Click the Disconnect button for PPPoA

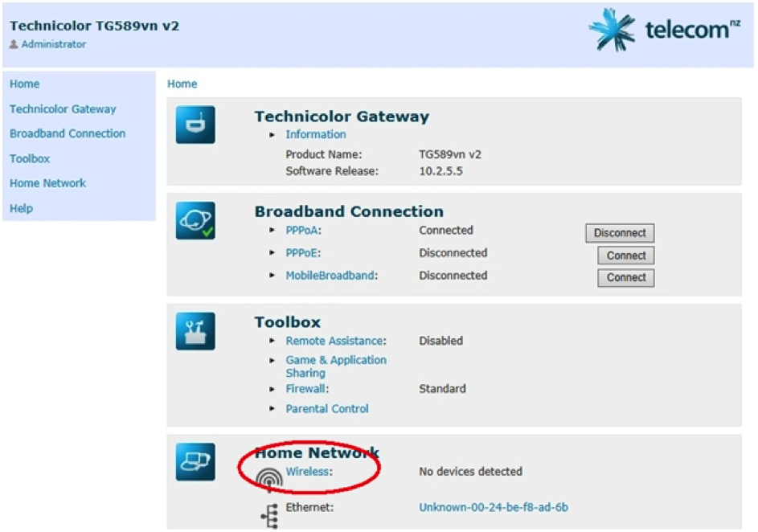point(619,233)
